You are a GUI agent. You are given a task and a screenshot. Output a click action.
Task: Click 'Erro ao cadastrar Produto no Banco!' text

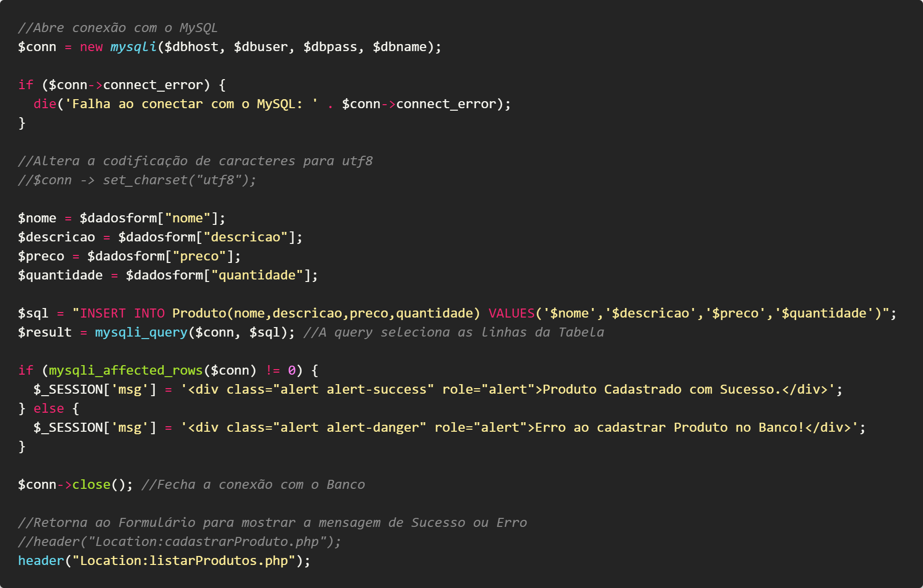670,427
